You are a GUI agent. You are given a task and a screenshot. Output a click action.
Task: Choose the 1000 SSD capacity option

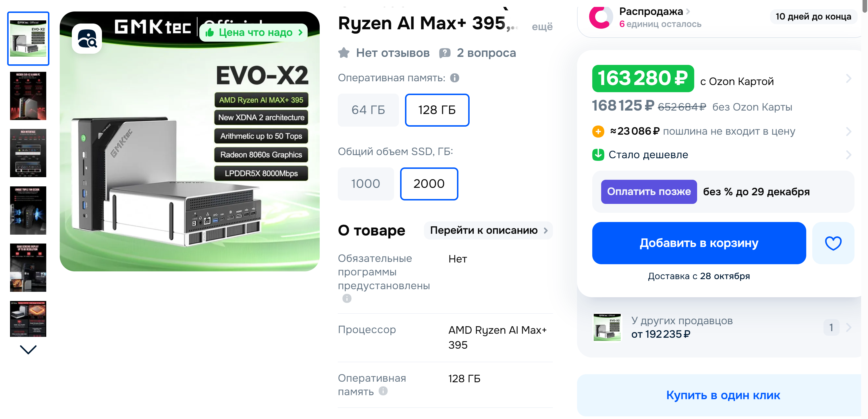click(x=366, y=184)
